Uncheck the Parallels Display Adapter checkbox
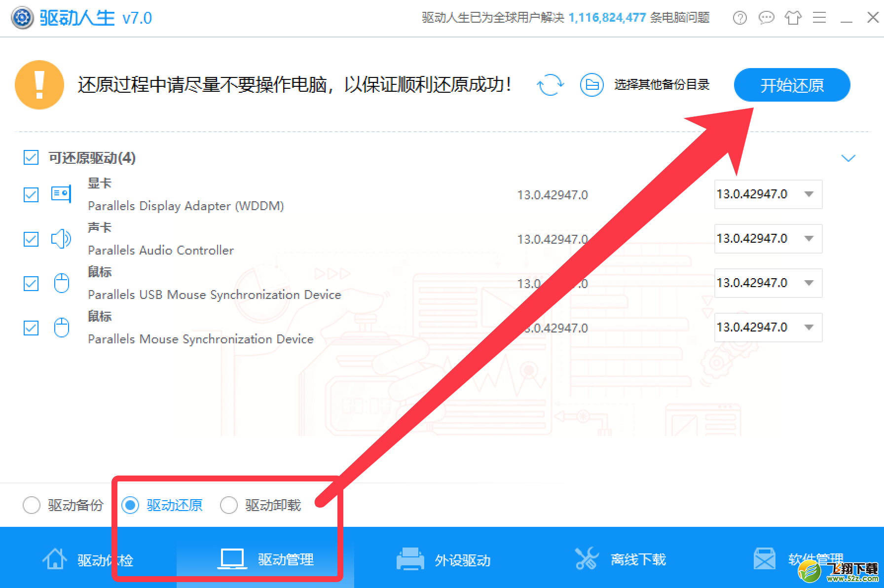This screenshot has height=588, width=884. tap(31, 195)
